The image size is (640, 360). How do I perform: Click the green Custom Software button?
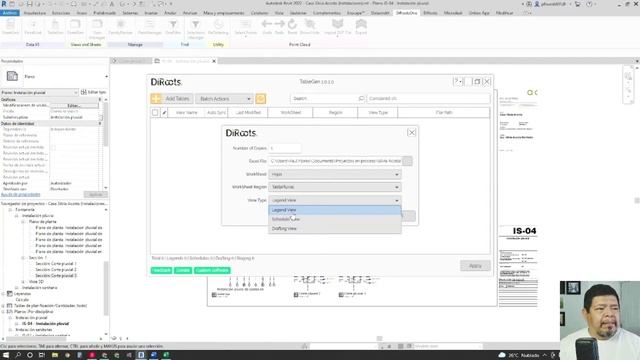(212, 270)
